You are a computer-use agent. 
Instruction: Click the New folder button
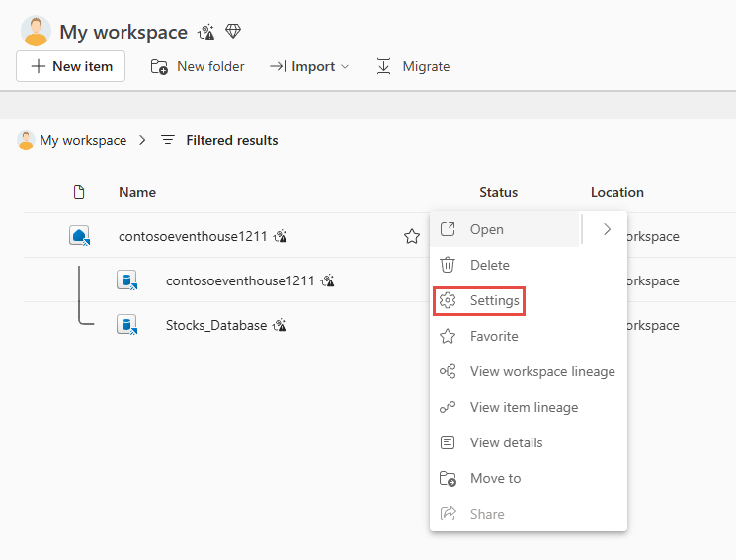(x=198, y=66)
